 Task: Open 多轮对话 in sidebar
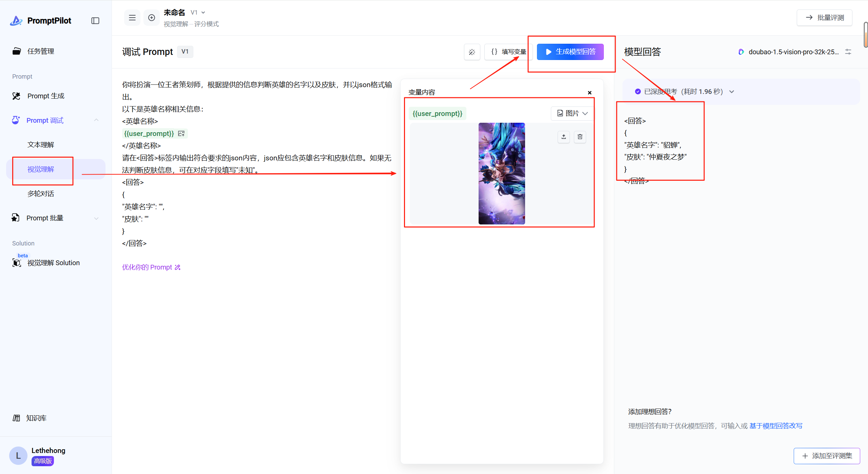tap(41, 194)
